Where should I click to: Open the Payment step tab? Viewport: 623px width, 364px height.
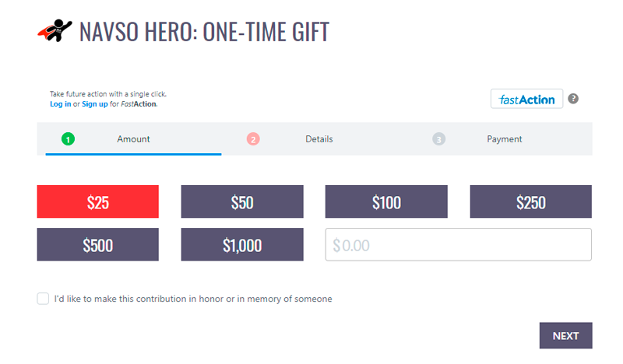504,139
